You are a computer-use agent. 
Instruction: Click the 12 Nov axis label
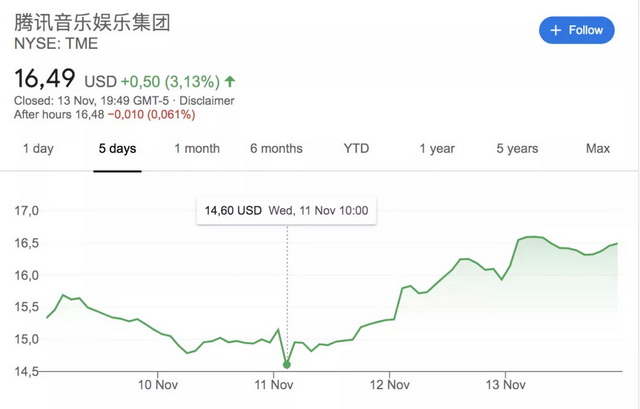coord(389,384)
